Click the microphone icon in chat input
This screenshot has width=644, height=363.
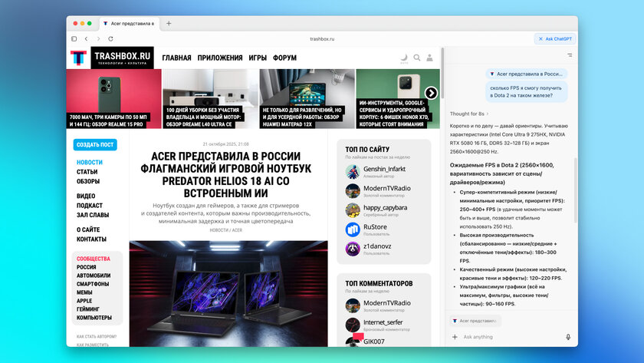click(568, 337)
